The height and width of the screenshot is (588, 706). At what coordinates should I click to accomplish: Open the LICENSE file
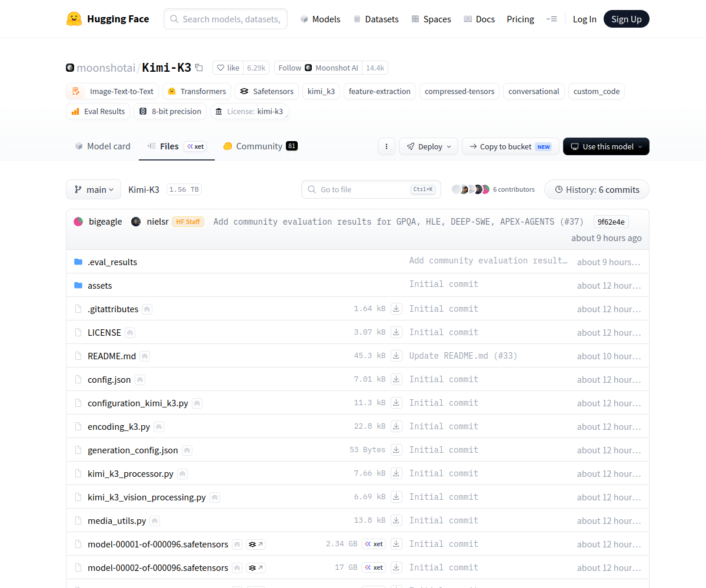104,332
